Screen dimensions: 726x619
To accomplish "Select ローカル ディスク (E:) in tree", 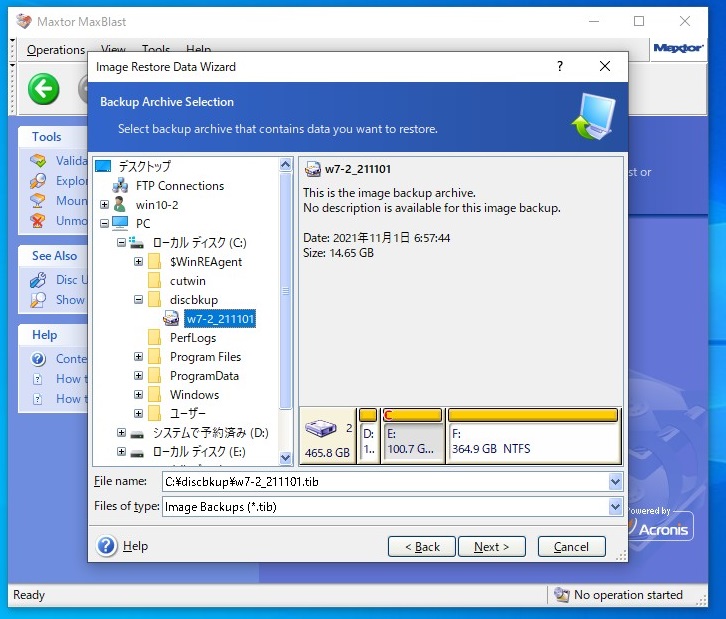I will tap(199, 451).
